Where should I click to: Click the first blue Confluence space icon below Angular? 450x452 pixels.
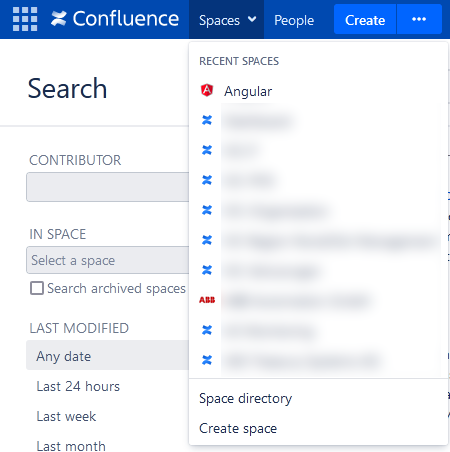(207, 120)
